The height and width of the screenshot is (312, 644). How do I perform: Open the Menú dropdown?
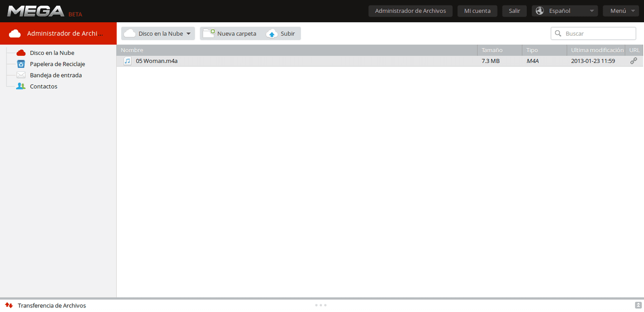click(620, 11)
